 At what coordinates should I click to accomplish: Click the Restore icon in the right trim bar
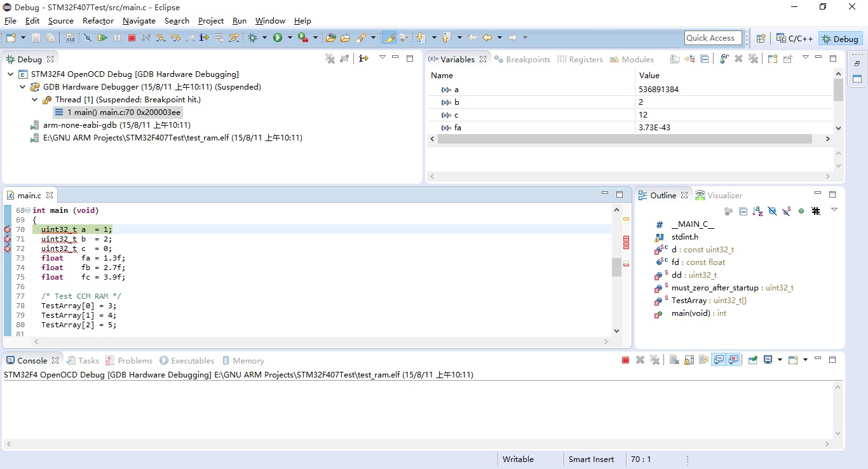pyautogui.click(x=857, y=64)
